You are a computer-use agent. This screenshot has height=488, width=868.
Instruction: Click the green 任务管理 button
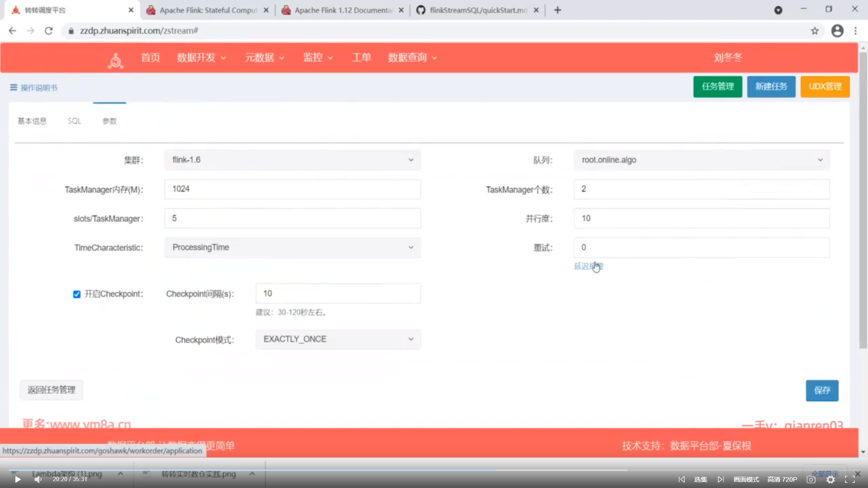pos(717,87)
